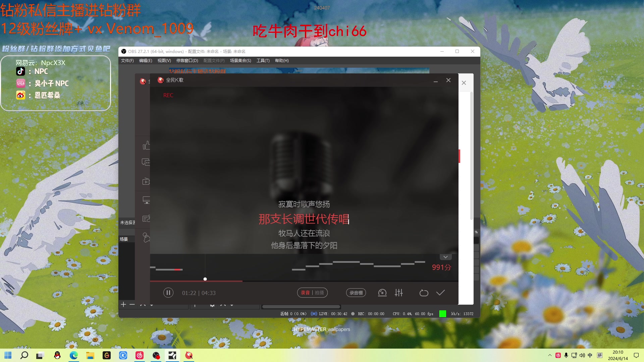Pause the karaoke recording playback
The height and width of the screenshot is (362, 644).
(168, 293)
